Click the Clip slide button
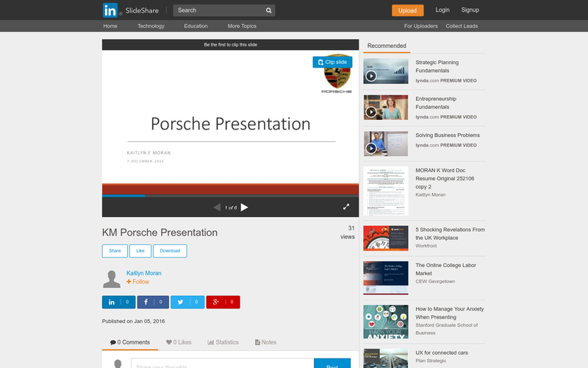Screen dimensions: 588x368 [x=332, y=62]
